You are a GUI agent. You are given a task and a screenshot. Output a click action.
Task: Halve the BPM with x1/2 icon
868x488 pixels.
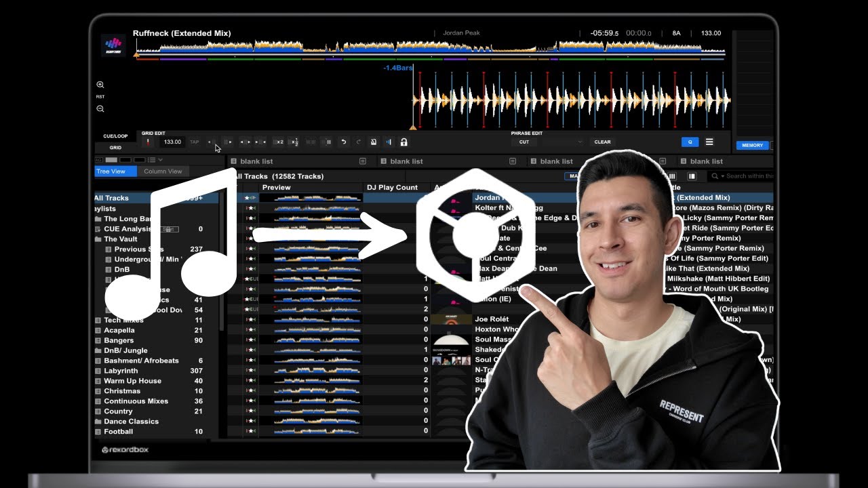(294, 142)
